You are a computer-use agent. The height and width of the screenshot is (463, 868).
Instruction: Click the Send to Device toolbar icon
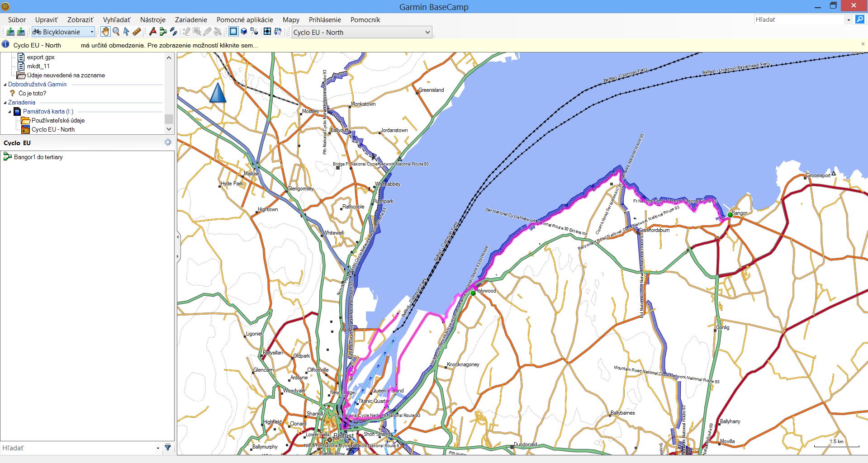[10, 32]
